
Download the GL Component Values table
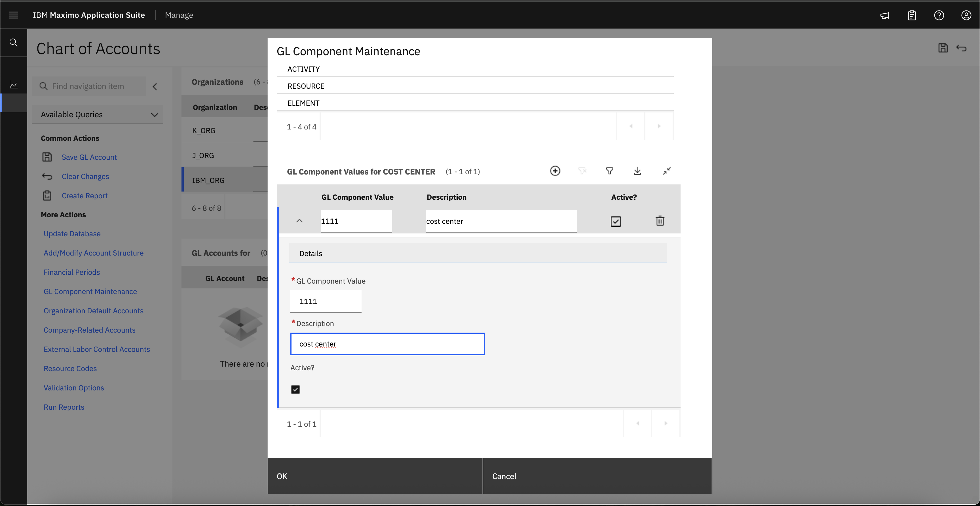(637, 171)
